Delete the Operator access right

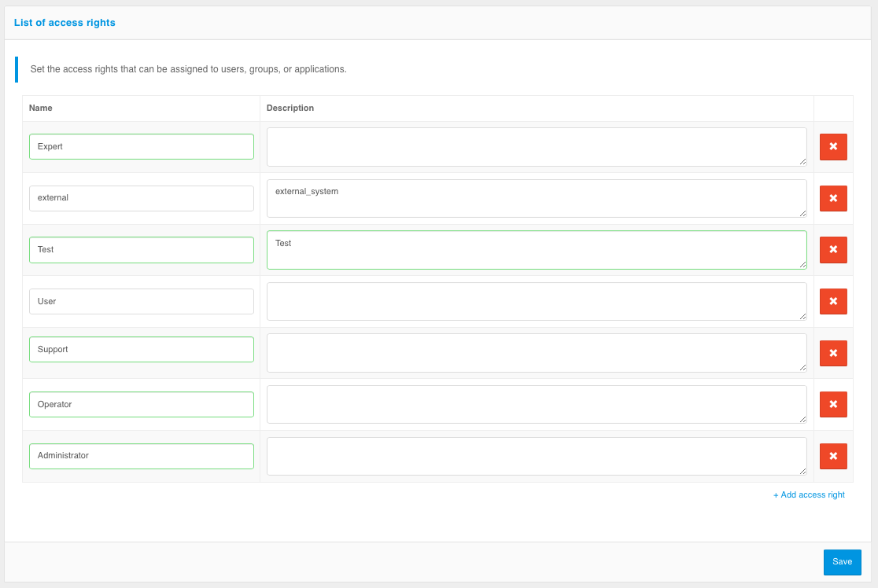pos(833,405)
